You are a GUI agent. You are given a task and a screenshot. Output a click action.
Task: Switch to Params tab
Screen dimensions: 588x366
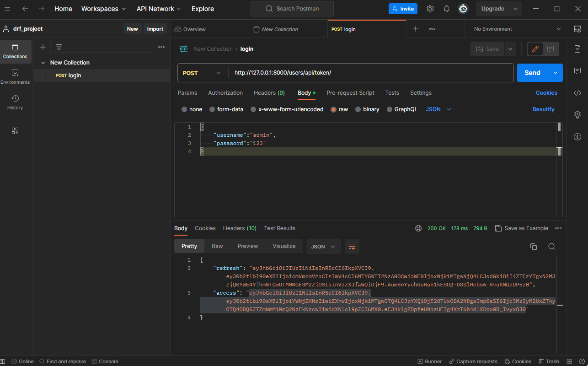187,93
